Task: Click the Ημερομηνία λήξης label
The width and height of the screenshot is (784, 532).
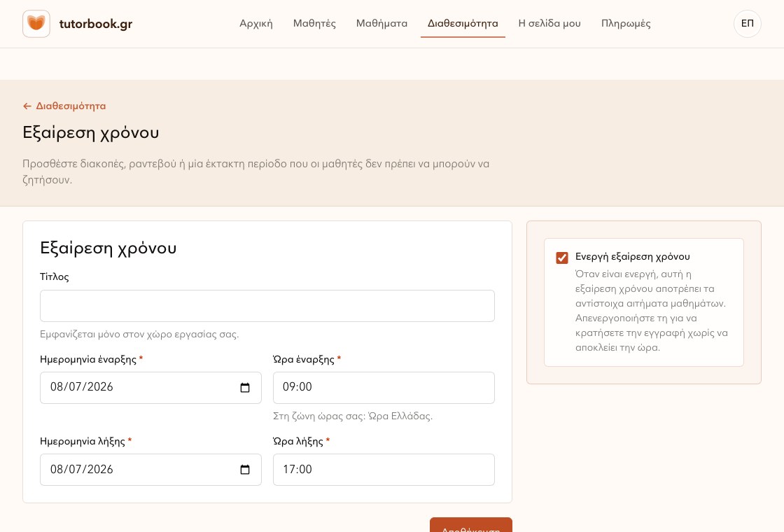Action: [x=83, y=442]
